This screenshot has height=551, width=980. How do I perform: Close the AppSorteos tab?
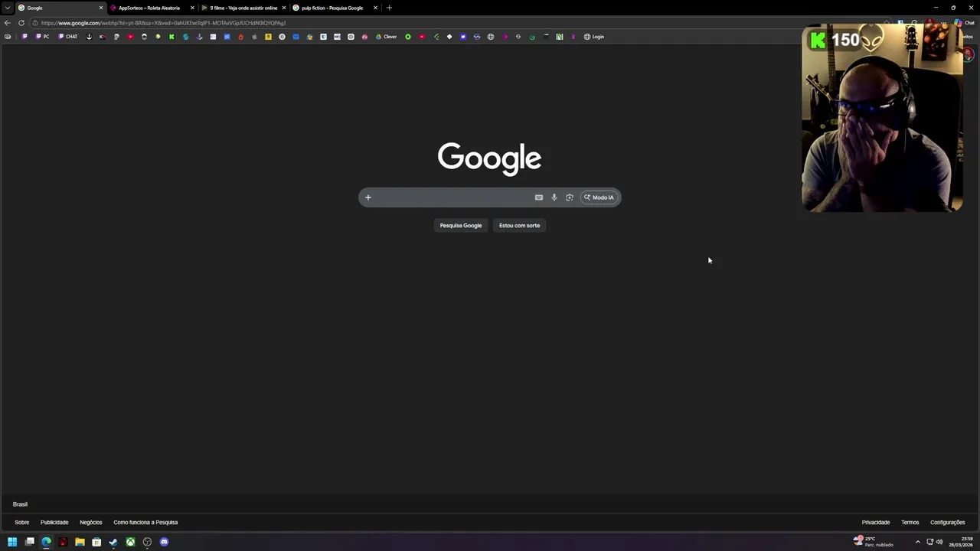(192, 8)
